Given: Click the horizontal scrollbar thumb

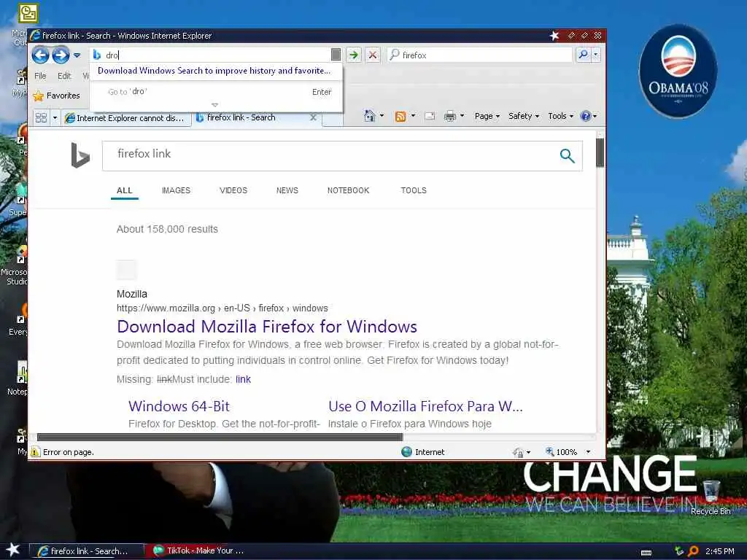Looking at the screenshot, I should coord(220,437).
